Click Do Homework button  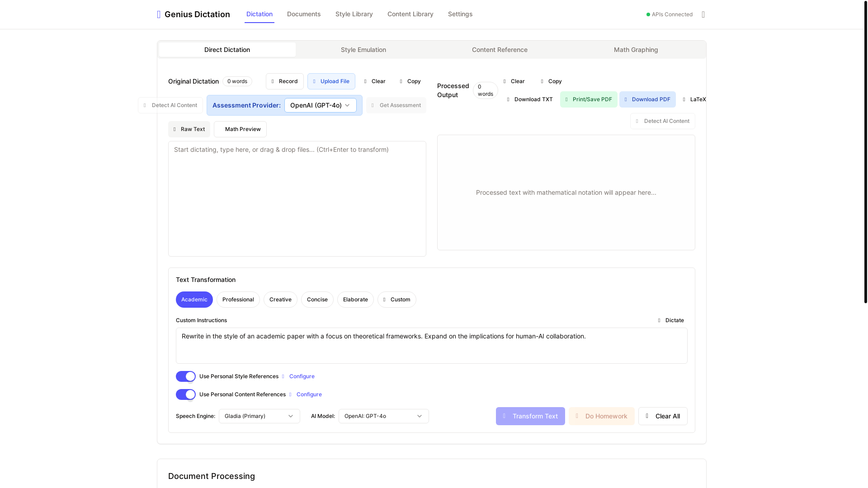[602, 416]
